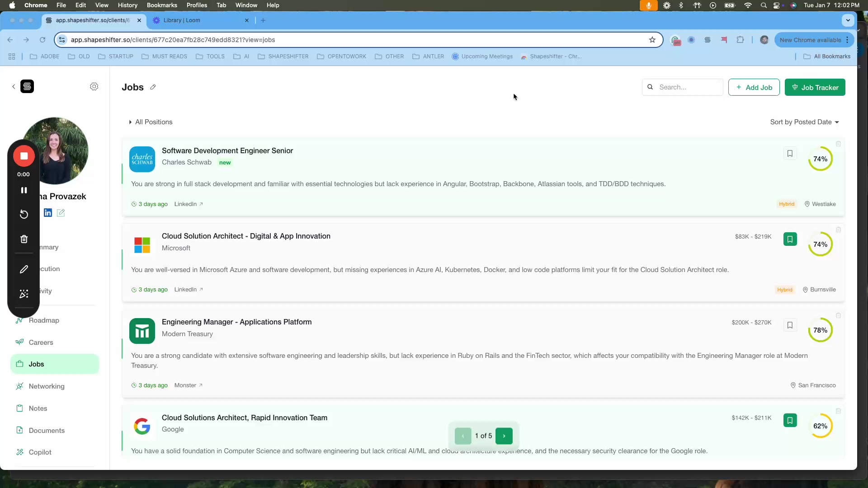Bookmark the Google Cloud Solutions Architect job
This screenshot has width=868, height=488.
[x=790, y=420]
